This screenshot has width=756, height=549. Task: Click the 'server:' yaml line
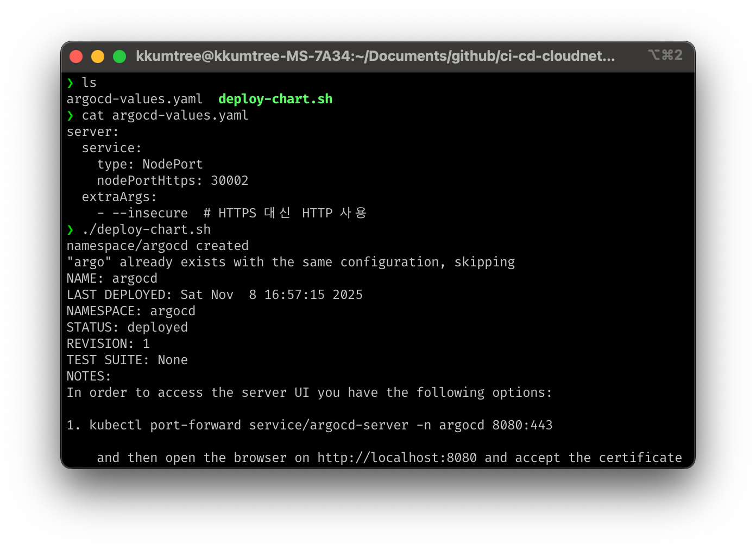coord(93,132)
